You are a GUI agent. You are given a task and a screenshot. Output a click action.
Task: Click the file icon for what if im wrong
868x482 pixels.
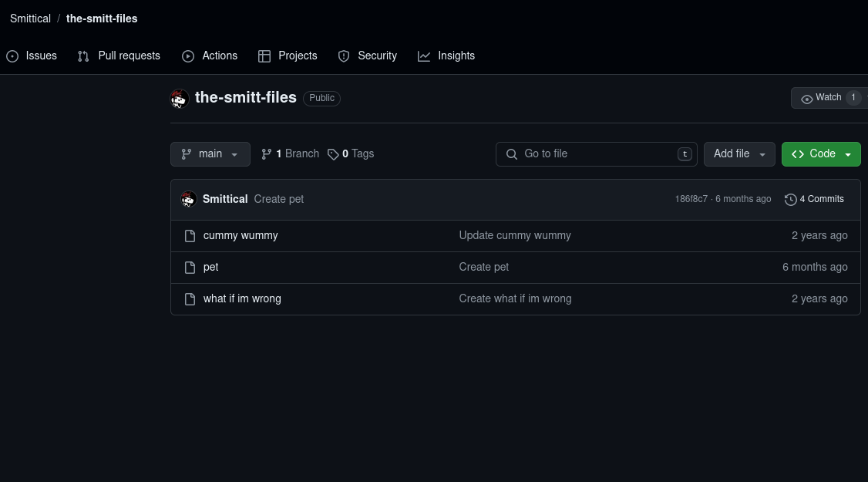pyautogui.click(x=190, y=299)
